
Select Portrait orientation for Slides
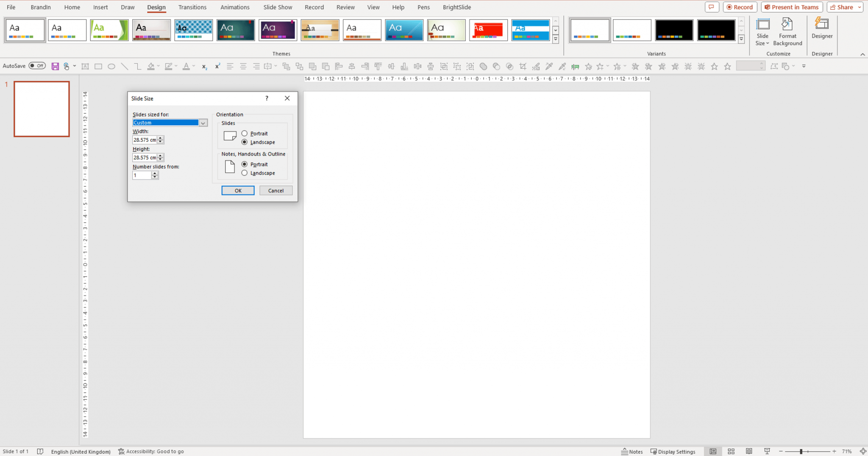(x=244, y=133)
